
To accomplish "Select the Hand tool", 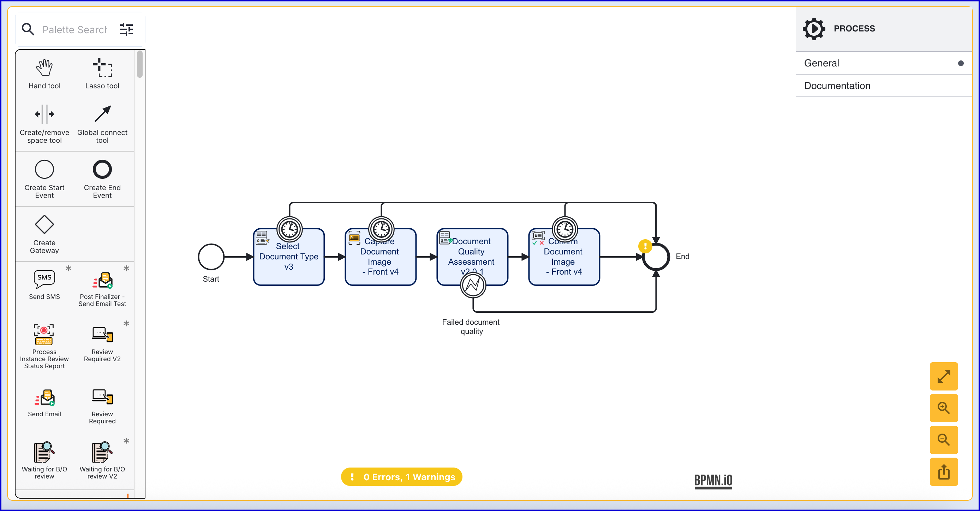I will [44, 69].
